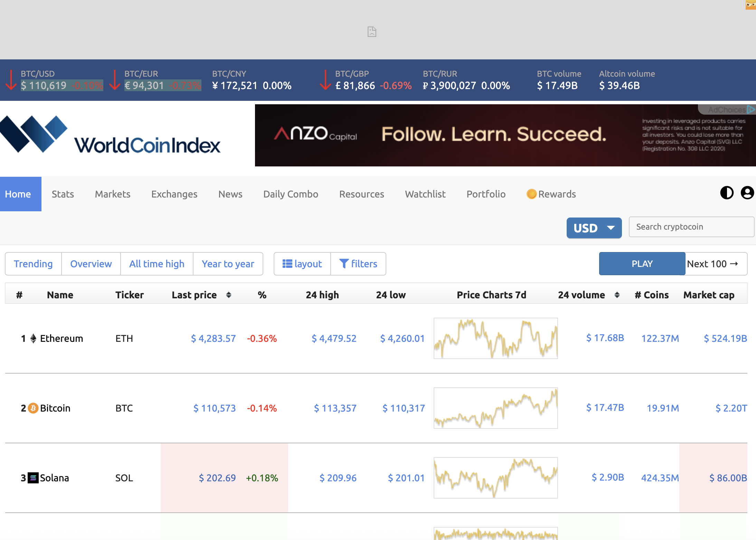Click Bitcoin market cap $ 2.20T
Viewport: 756px width, 540px height.
731,408
